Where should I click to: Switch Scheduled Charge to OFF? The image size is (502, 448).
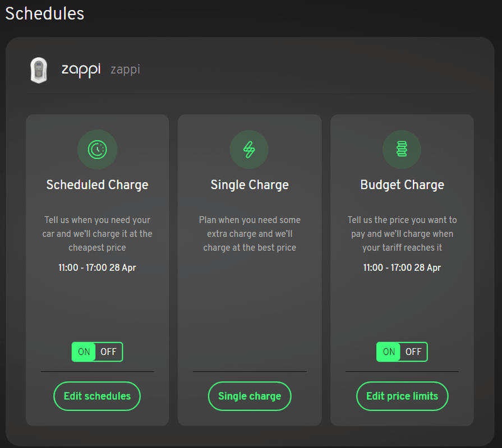(108, 352)
